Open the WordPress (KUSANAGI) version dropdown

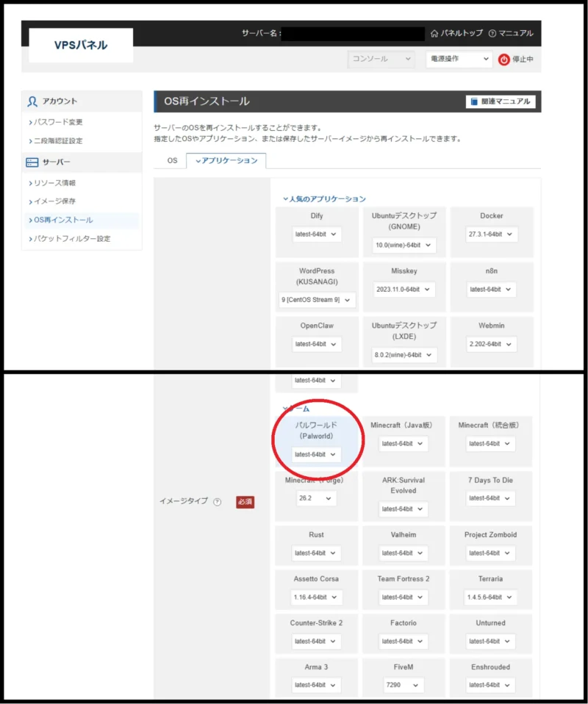point(316,300)
